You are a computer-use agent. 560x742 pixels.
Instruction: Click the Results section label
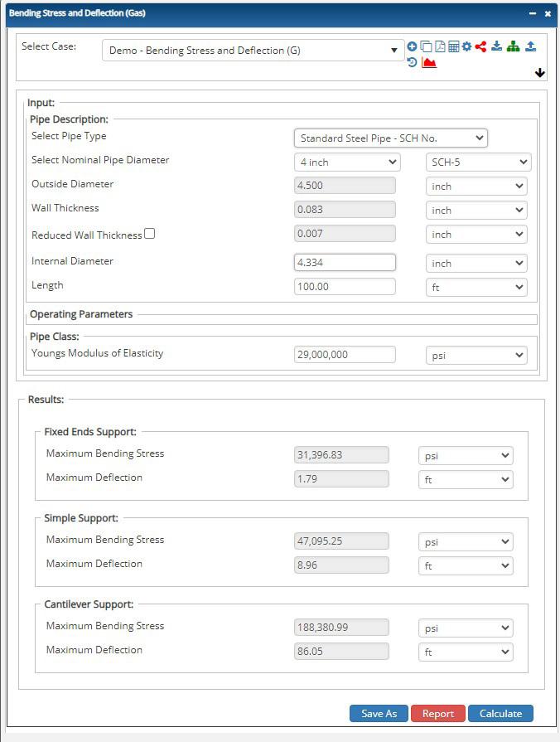point(46,400)
